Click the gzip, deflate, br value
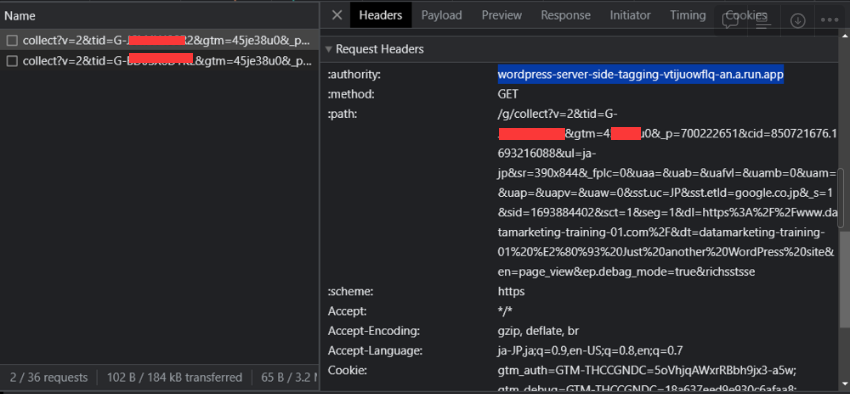The width and height of the screenshot is (850, 394). pos(539,331)
